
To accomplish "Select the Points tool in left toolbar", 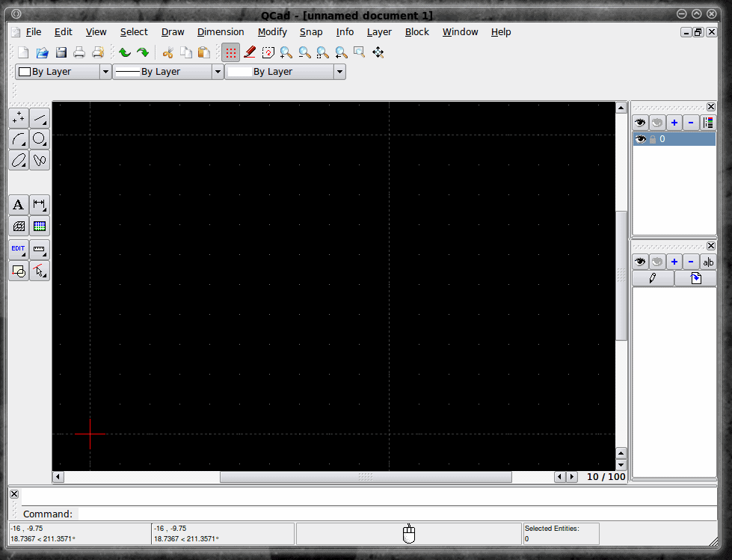I will pos(19,119).
